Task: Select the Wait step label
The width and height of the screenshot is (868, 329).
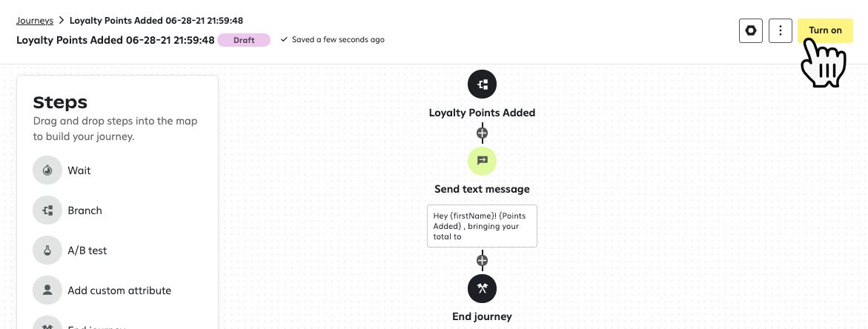Action: point(79,170)
